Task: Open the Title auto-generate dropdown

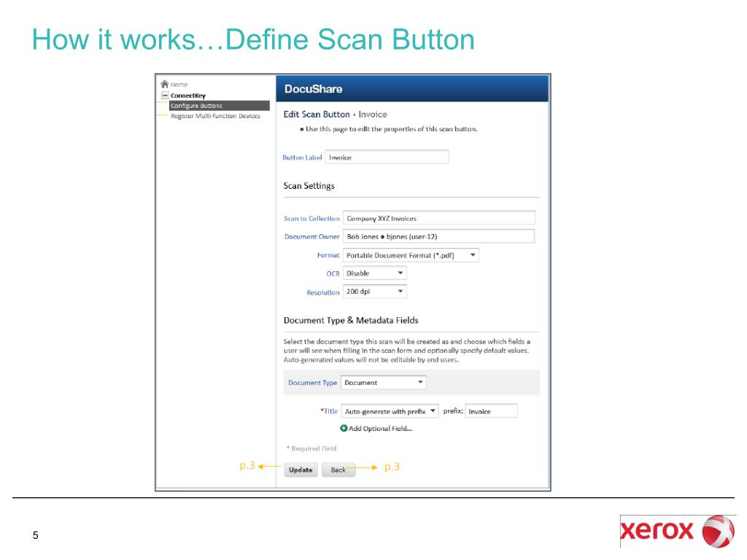Action: tap(390, 411)
